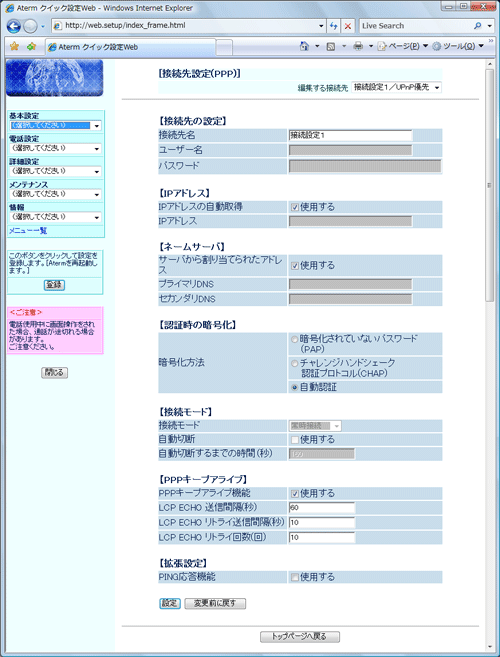This screenshot has width=500, height=657.
Task: Open the 接続モード dropdown
Action: (315, 426)
